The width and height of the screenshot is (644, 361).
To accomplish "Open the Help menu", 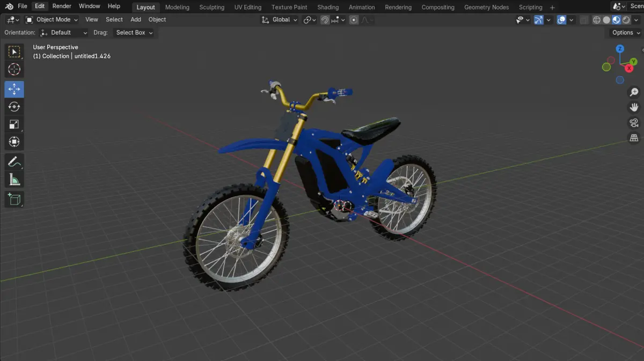I will [114, 6].
